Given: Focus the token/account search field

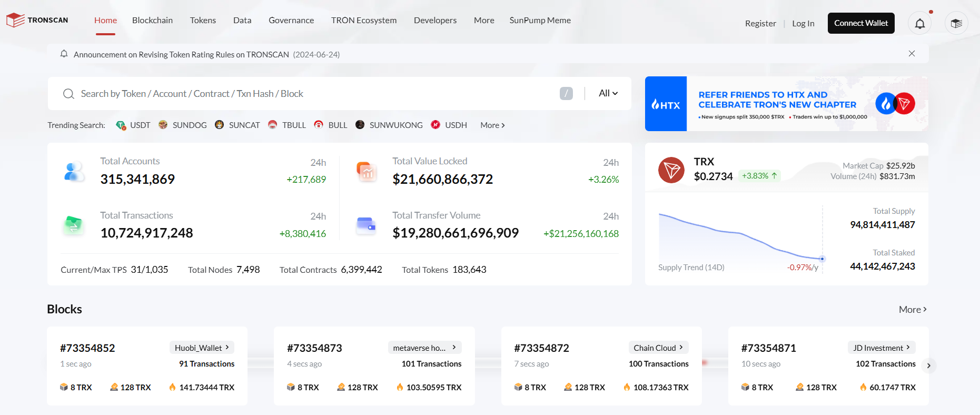Looking at the screenshot, I should tap(316, 94).
